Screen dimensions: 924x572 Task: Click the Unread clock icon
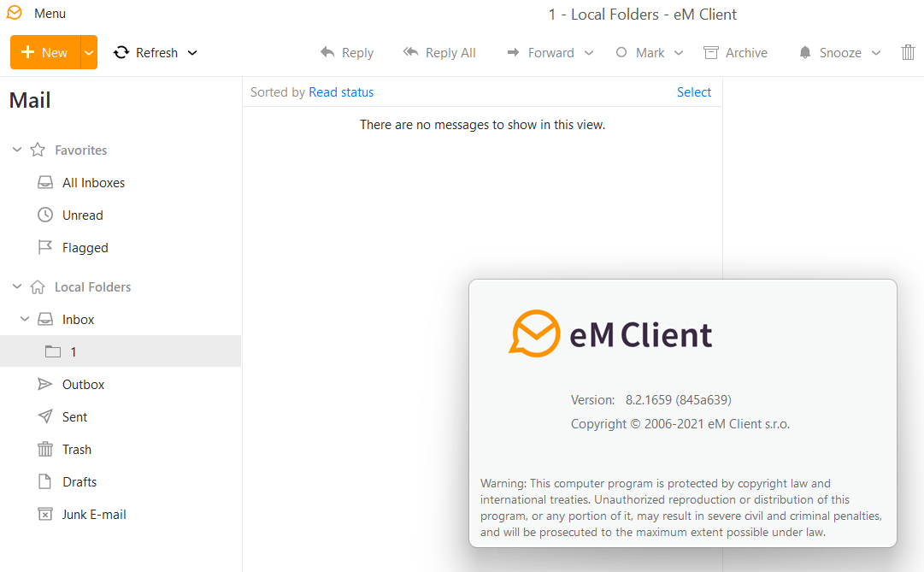[x=45, y=215]
